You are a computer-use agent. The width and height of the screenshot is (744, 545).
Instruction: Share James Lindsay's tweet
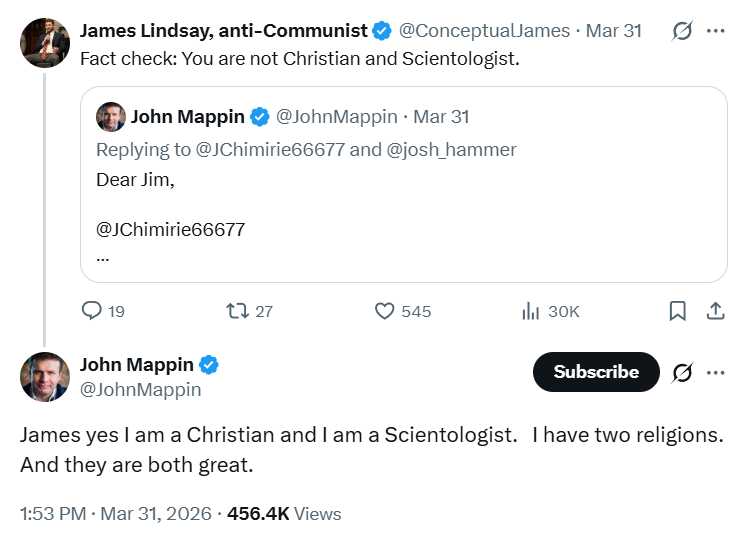coord(715,311)
